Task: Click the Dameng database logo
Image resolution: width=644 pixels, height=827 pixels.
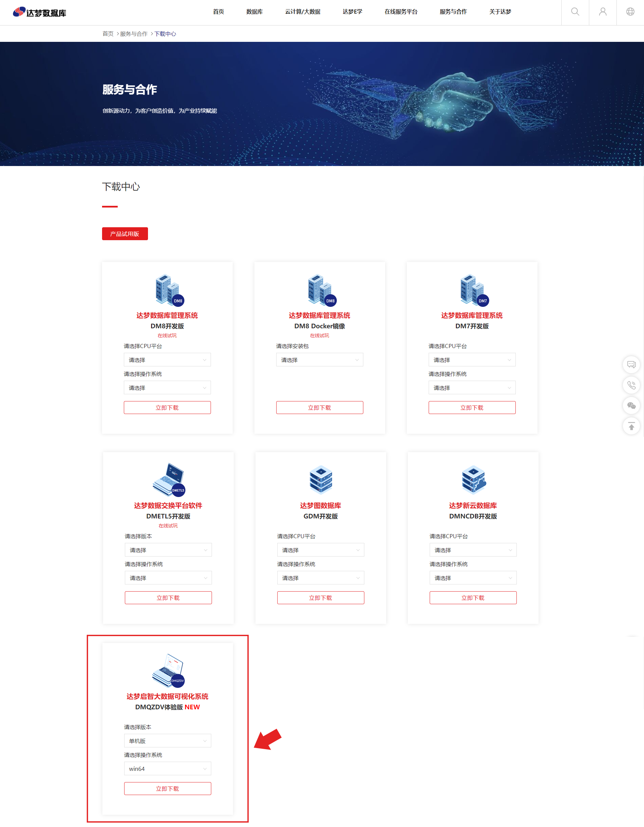Action: coord(39,12)
